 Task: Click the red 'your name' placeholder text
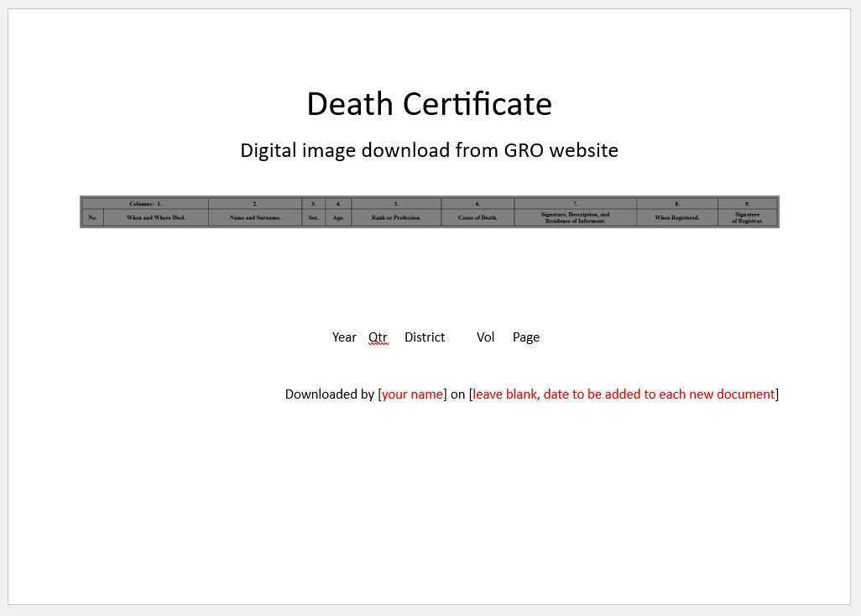pos(412,394)
